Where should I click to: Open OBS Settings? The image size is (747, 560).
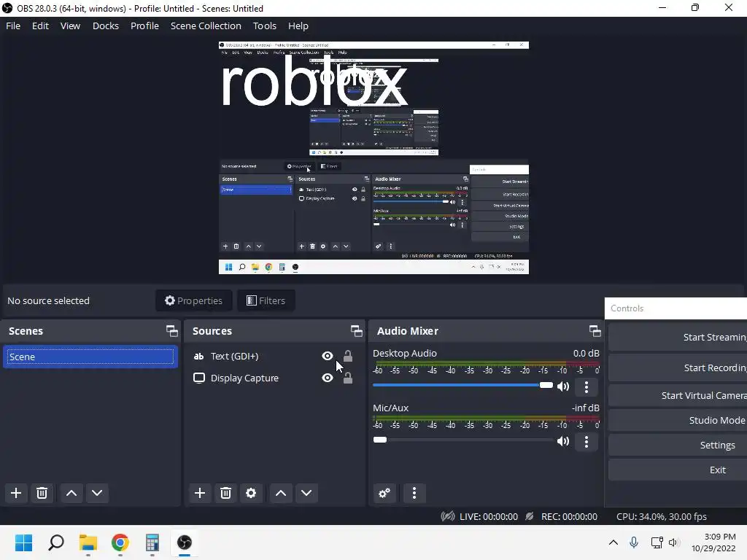(678, 445)
